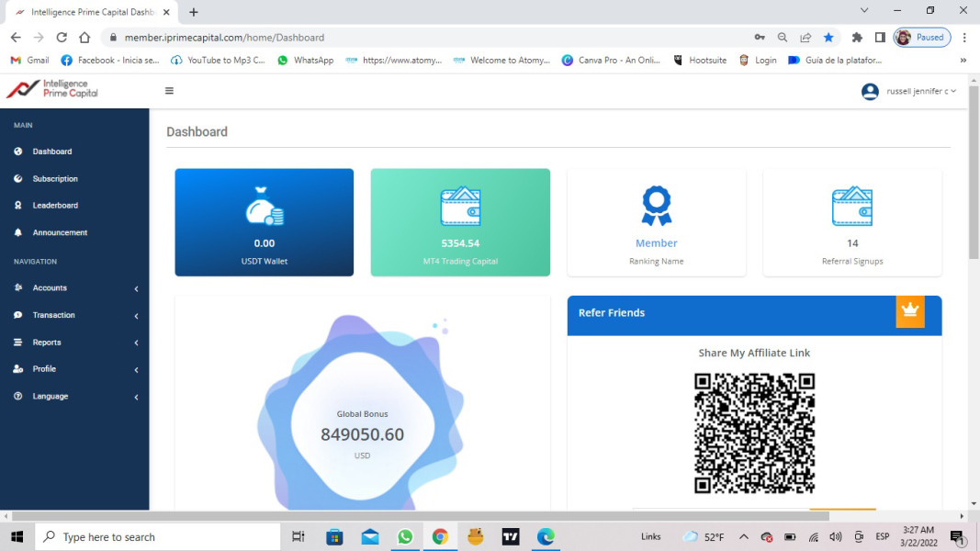Open WhatsApp from the Windows taskbar
Image resolution: width=980 pixels, height=551 pixels.
click(x=405, y=537)
